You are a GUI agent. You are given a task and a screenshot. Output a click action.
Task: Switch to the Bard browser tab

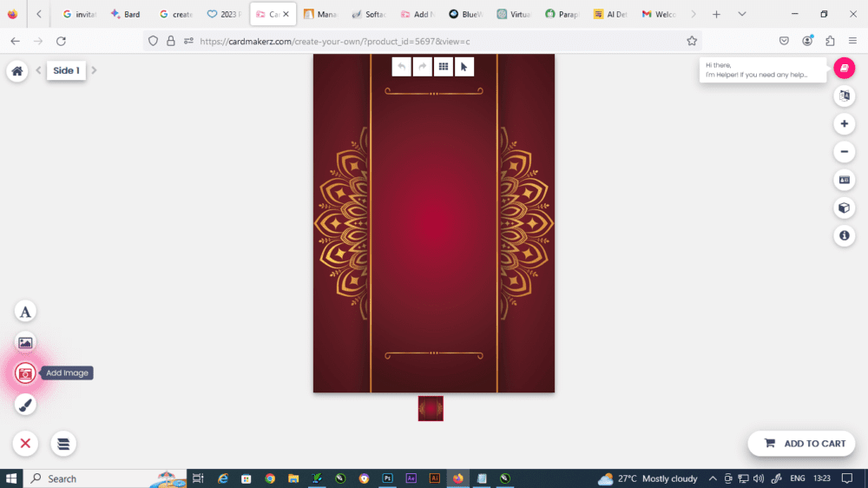(x=125, y=15)
